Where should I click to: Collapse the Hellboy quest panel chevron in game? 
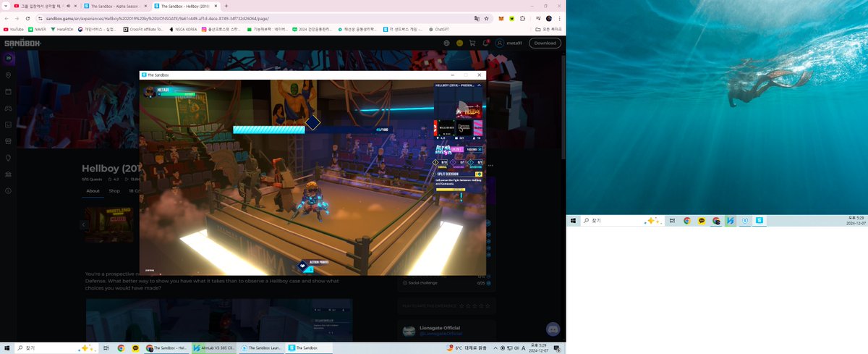(479, 85)
